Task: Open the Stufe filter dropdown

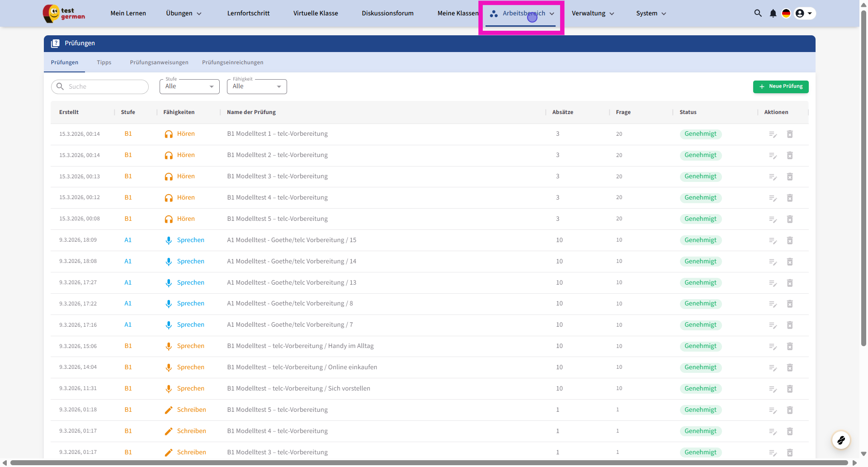Action: 189,86
